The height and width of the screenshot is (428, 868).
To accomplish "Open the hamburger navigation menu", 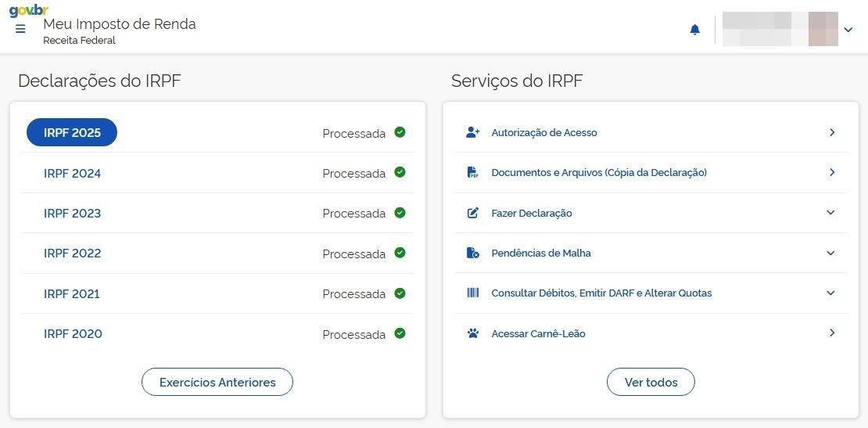I will pyautogui.click(x=20, y=29).
